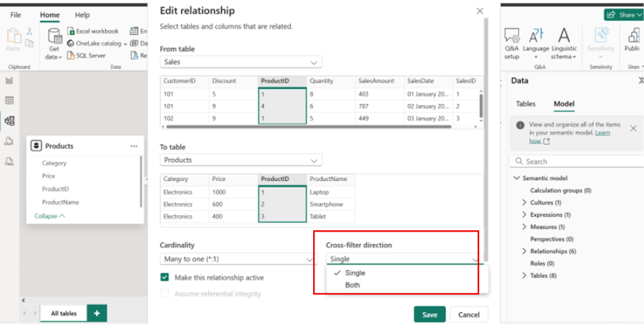
Task: Click the SQL Server source icon
Action: pos(71,55)
